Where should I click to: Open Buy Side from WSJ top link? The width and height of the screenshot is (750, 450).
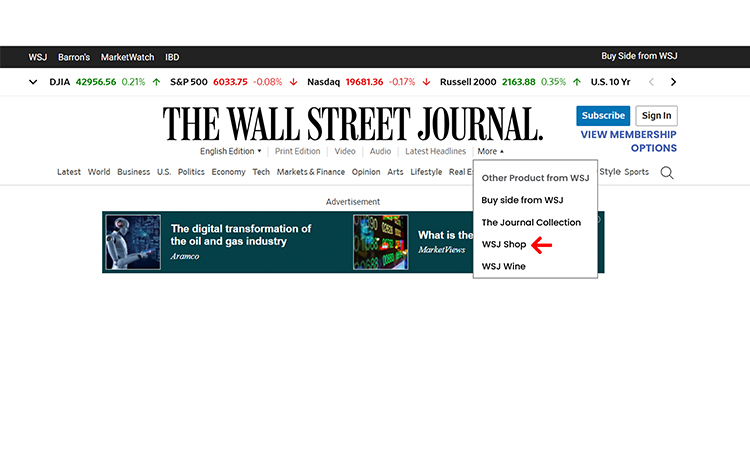point(639,56)
